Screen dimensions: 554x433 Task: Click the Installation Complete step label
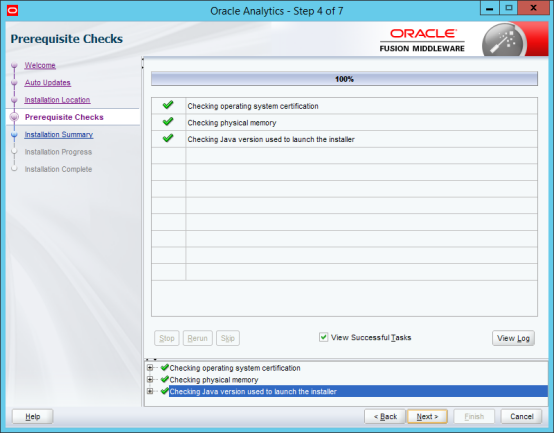[58, 169]
